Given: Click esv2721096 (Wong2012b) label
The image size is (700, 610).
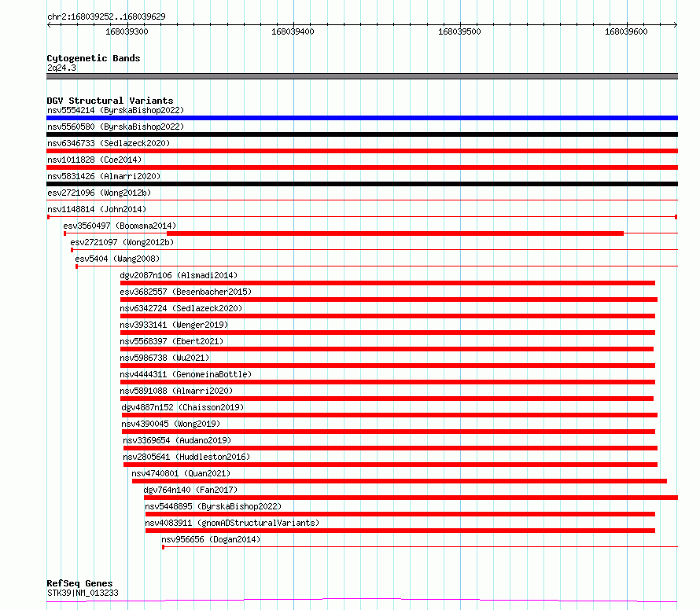Looking at the screenshot, I should click(99, 193).
